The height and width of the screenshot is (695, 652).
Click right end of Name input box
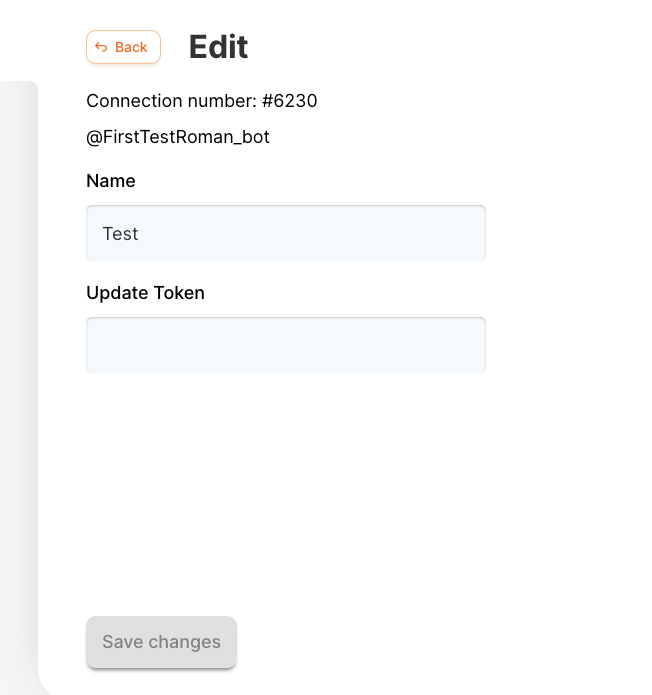point(474,233)
